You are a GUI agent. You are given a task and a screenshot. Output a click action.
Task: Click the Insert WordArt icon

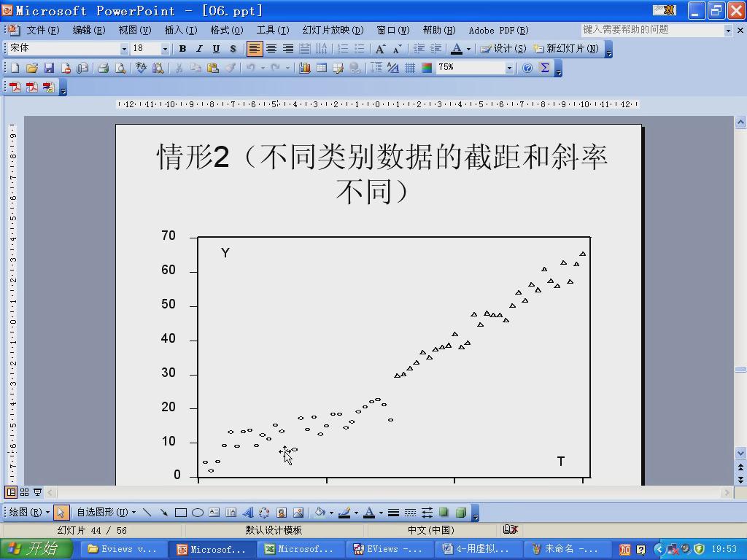[248, 513]
